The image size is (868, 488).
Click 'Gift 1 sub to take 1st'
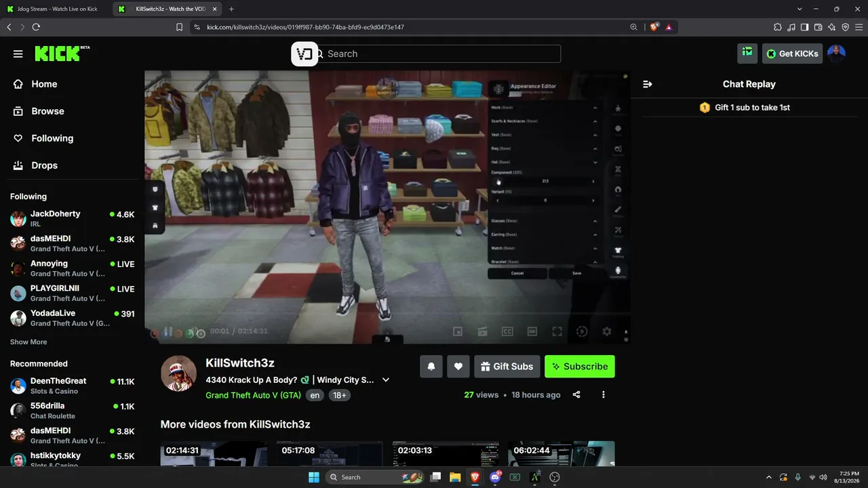[x=745, y=108]
